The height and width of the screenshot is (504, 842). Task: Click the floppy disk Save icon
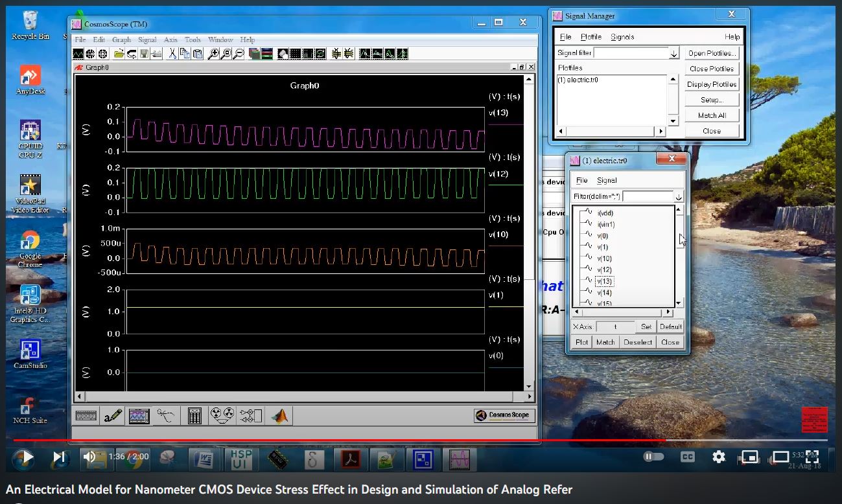click(x=144, y=54)
